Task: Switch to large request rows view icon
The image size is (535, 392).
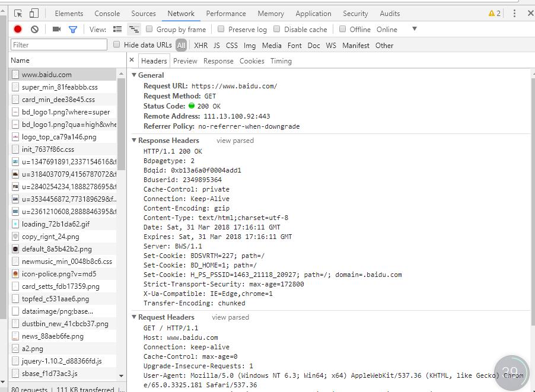Action: (x=117, y=29)
